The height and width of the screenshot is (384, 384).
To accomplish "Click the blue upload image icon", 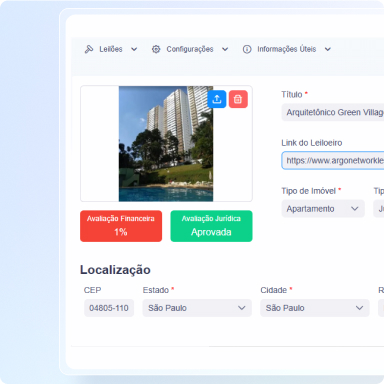I will [x=217, y=99].
